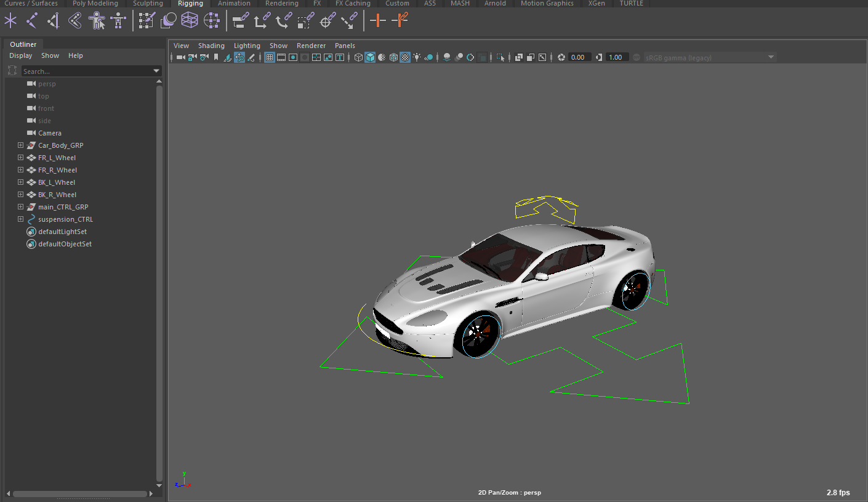Viewport: 868px width, 502px height.
Task: Expand the Car_Body_GRP node
Action: click(x=20, y=145)
